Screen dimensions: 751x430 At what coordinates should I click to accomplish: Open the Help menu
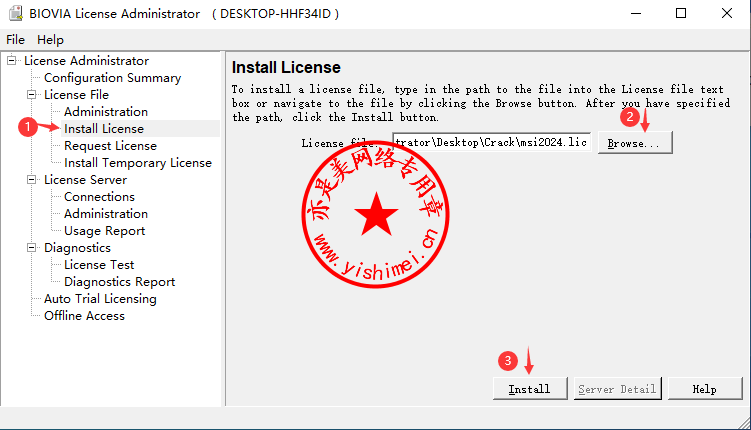click(x=50, y=39)
